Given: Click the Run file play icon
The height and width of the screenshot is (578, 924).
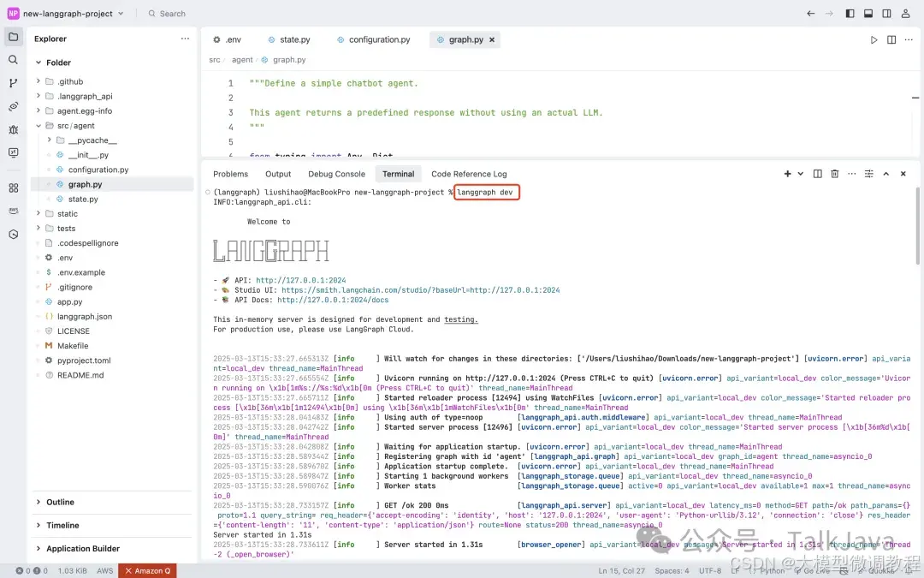Looking at the screenshot, I should [x=874, y=39].
